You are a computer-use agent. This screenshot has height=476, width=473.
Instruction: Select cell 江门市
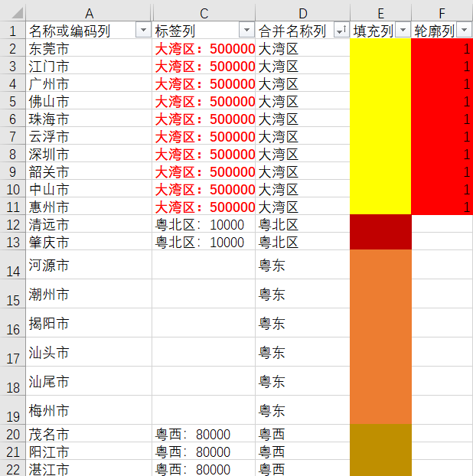89,66
